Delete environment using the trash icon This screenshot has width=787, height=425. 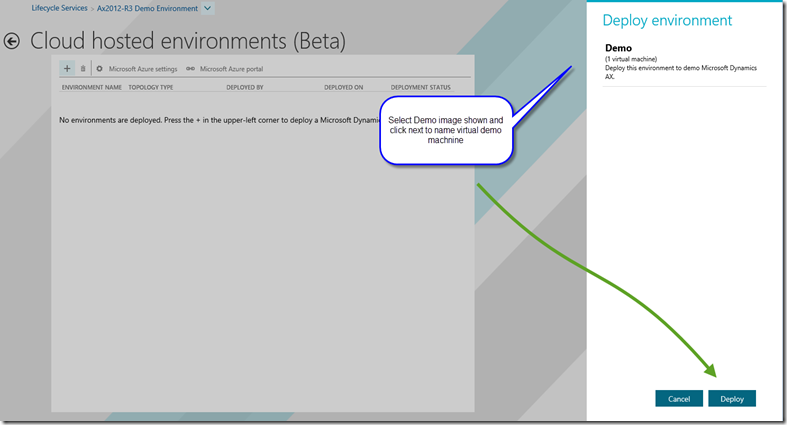point(83,69)
